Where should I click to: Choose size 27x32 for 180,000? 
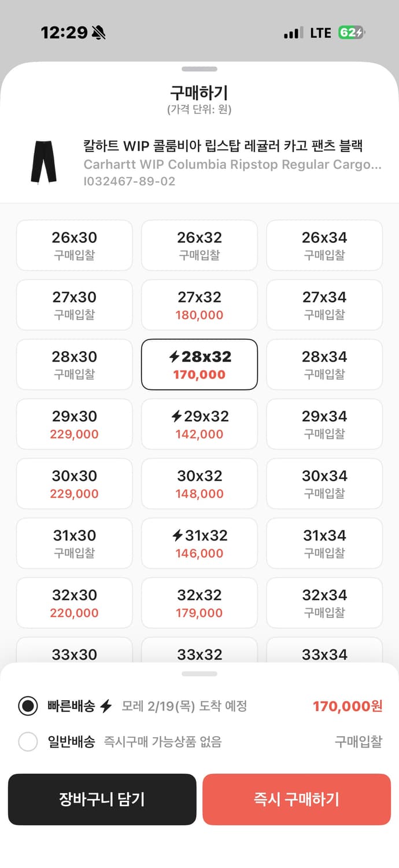[x=199, y=305]
